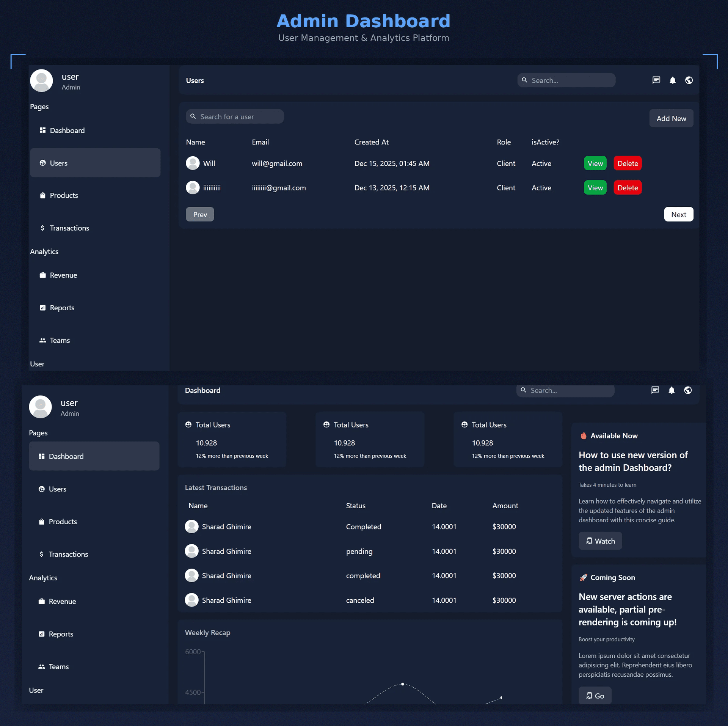
Task: Click the chat messages icon in Users header
Action: (656, 80)
